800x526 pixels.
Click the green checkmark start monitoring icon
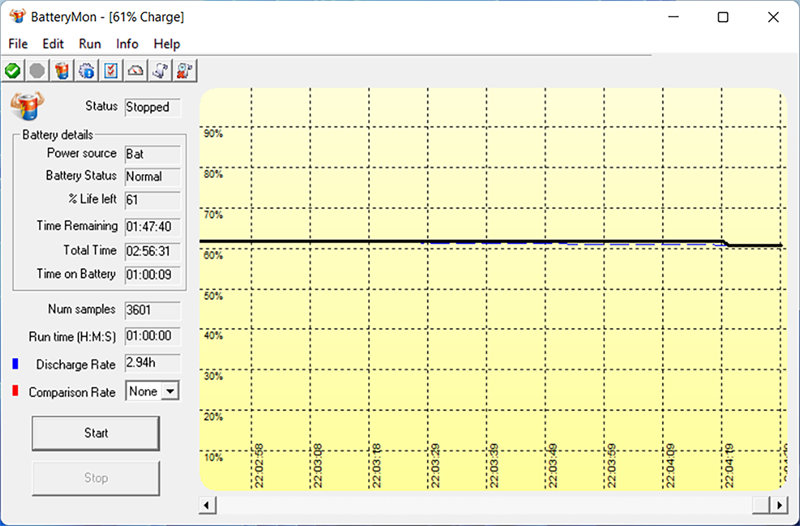click(x=13, y=70)
